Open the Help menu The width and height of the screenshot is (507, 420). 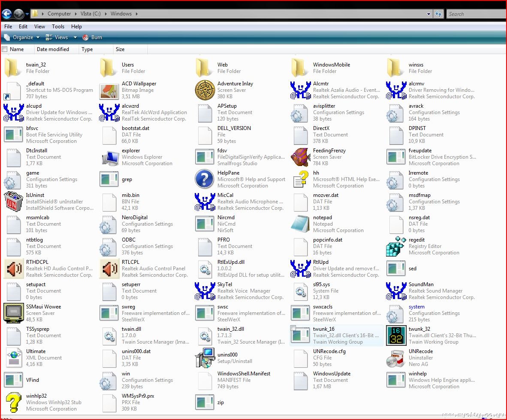(76, 27)
